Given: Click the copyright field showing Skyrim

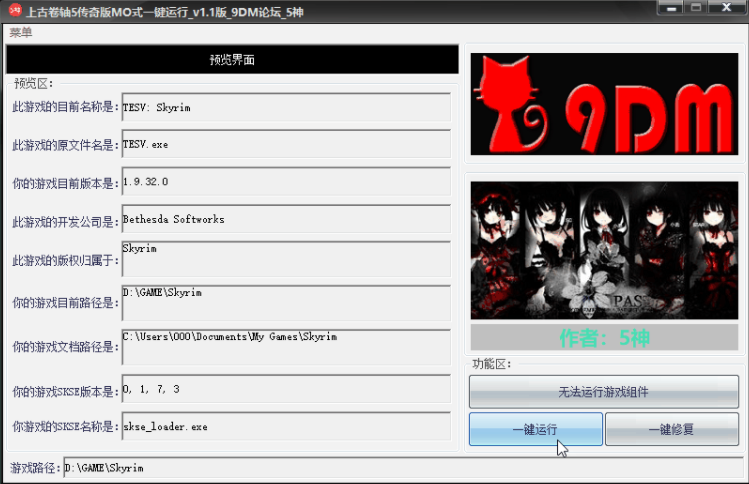Looking at the screenshot, I should 286,259.
